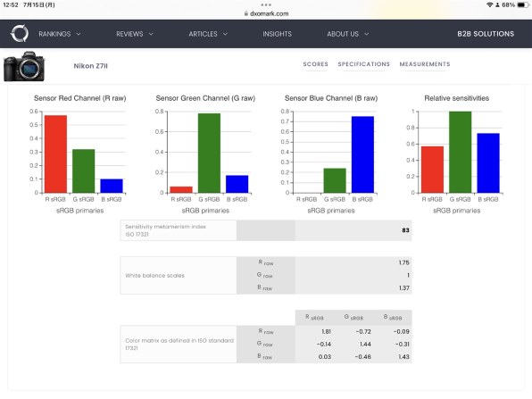This screenshot has height=399, width=532.
Task: Tap the battery indicator icon
Action: coord(522,4)
